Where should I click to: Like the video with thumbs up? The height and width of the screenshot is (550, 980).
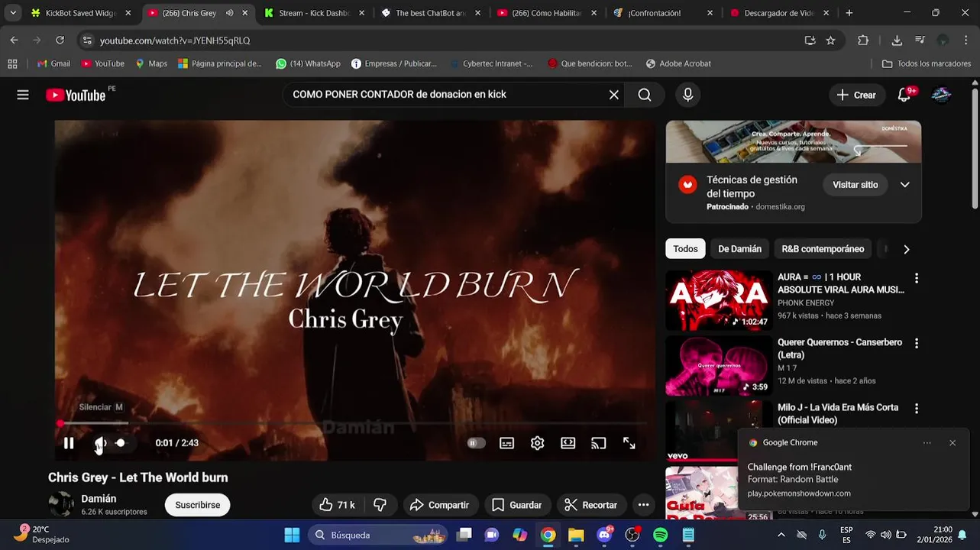point(337,505)
